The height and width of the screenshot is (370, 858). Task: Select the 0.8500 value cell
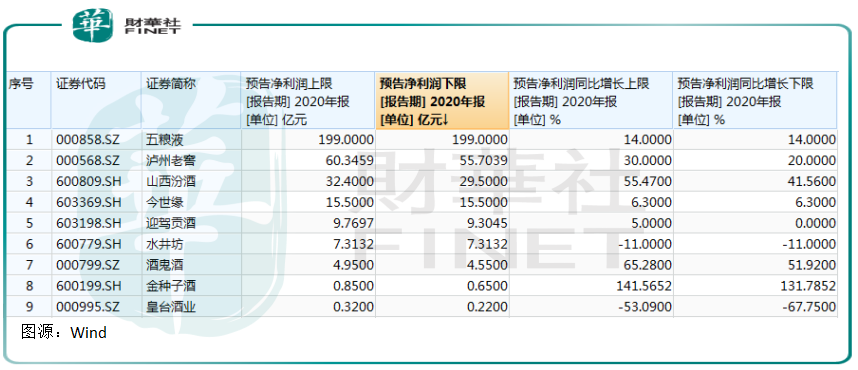(x=308, y=287)
